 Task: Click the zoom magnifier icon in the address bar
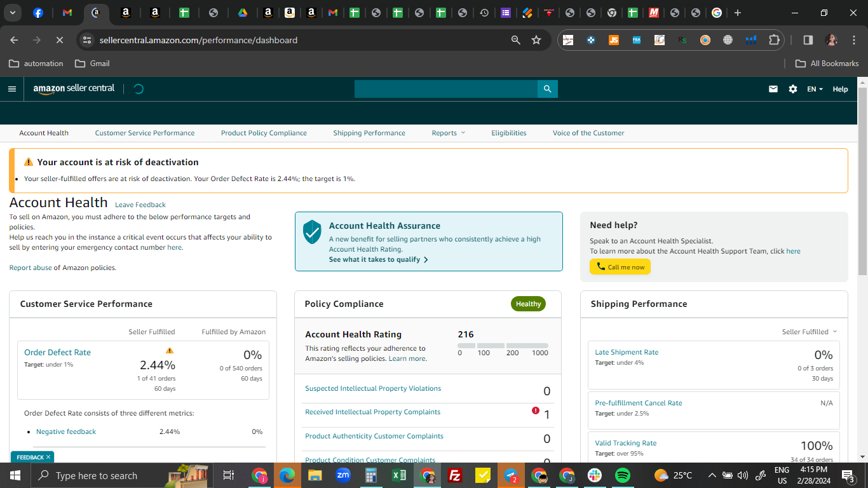[x=516, y=40]
